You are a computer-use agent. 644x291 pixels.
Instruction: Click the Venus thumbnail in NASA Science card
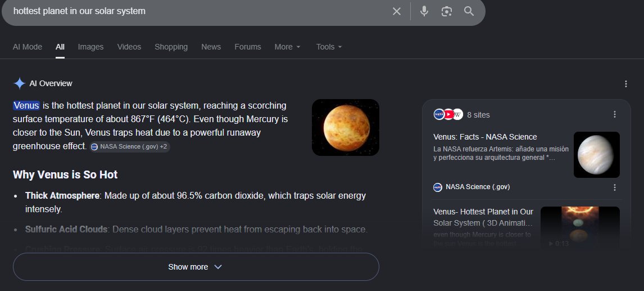pyautogui.click(x=596, y=155)
